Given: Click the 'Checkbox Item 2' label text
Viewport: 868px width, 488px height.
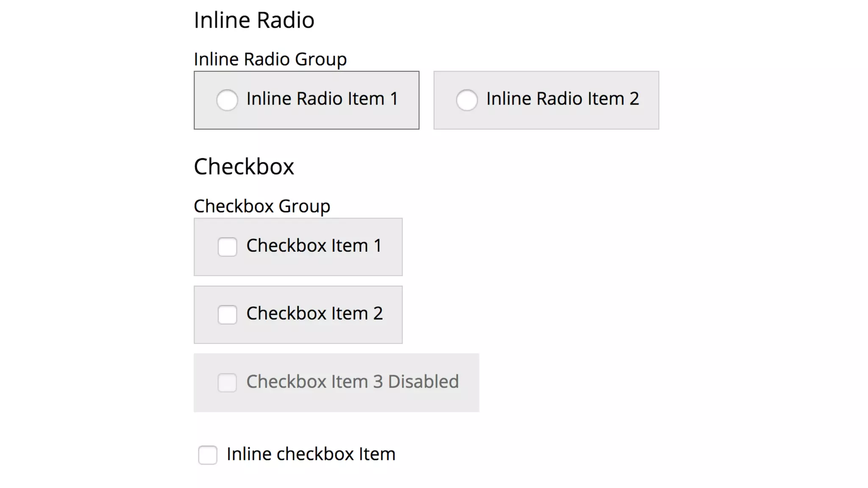Looking at the screenshot, I should tap(314, 313).
